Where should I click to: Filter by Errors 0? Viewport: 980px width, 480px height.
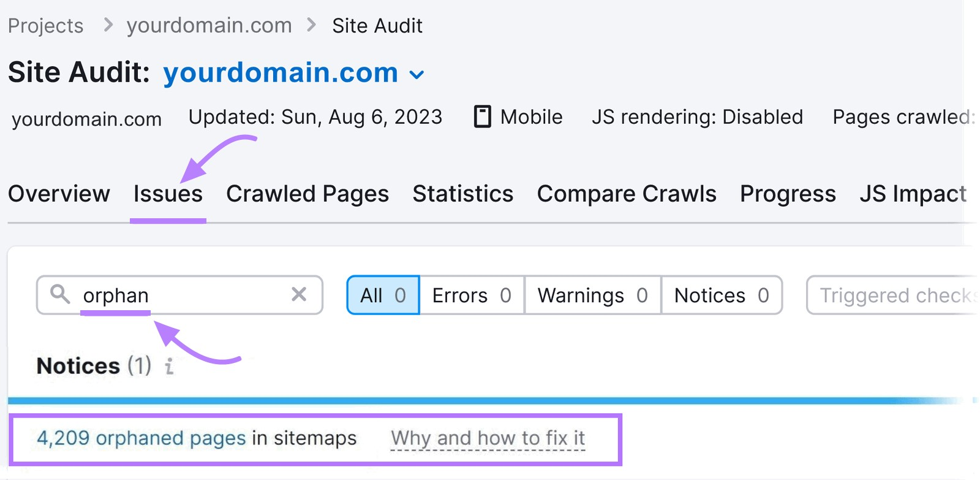472,295
